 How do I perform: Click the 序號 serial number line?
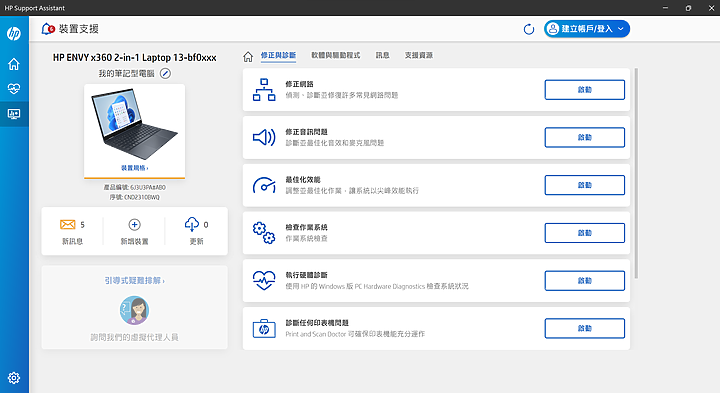135,197
